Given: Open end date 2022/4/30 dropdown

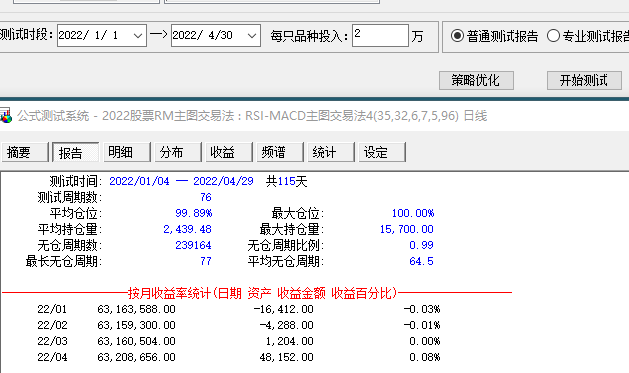Looking at the screenshot, I should pyautogui.click(x=252, y=36).
